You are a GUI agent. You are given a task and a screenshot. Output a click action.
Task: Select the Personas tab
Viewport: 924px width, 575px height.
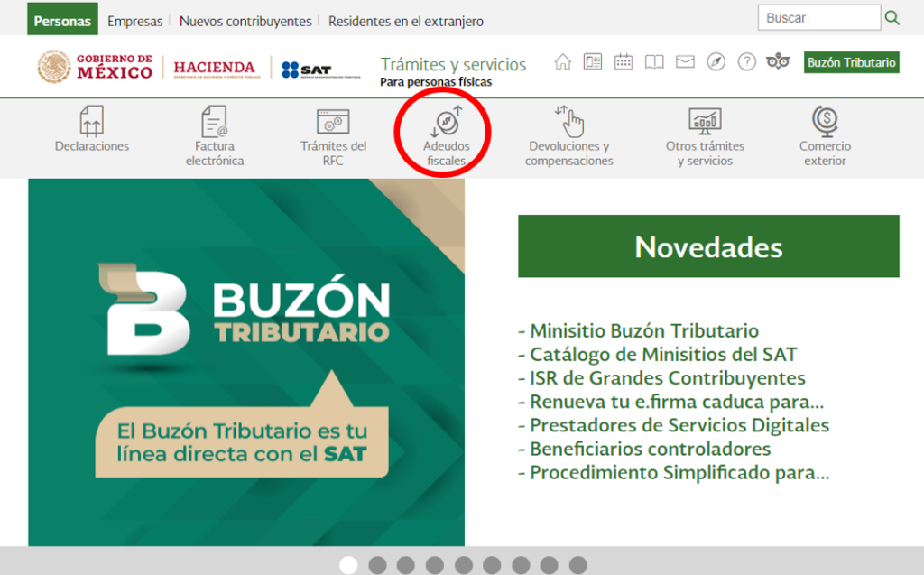pos(61,18)
